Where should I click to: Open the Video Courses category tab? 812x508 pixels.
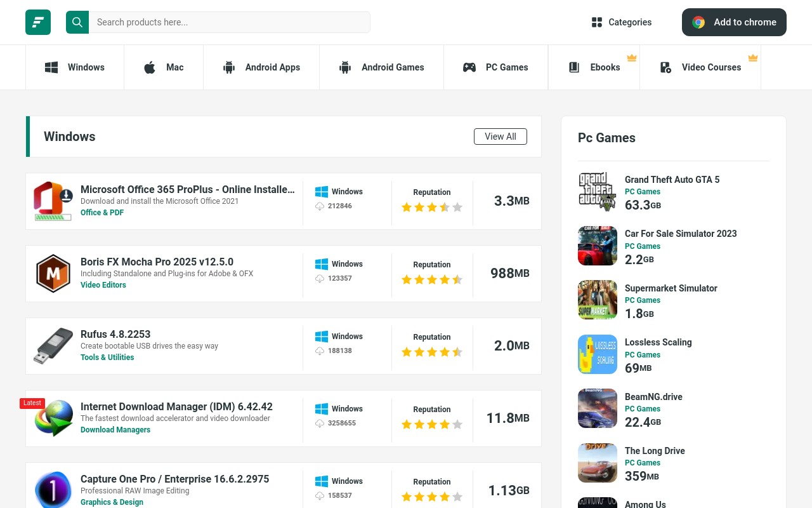pyautogui.click(x=700, y=67)
